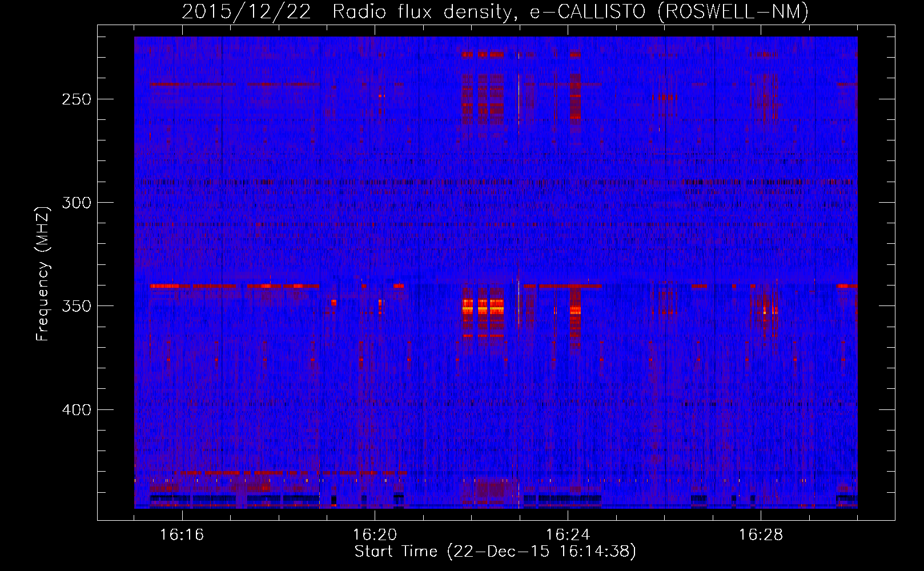Viewport: 924px width, 571px height.
Task: Select the 400 frequency axis label
Action: pyautogui.click(x=77, y=410)
